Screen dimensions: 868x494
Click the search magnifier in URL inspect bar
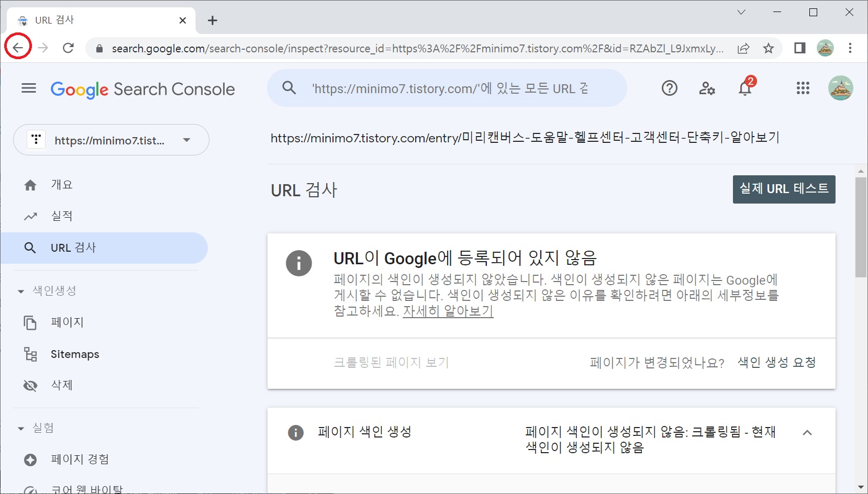pyautogui.click(x=289, y=88)
